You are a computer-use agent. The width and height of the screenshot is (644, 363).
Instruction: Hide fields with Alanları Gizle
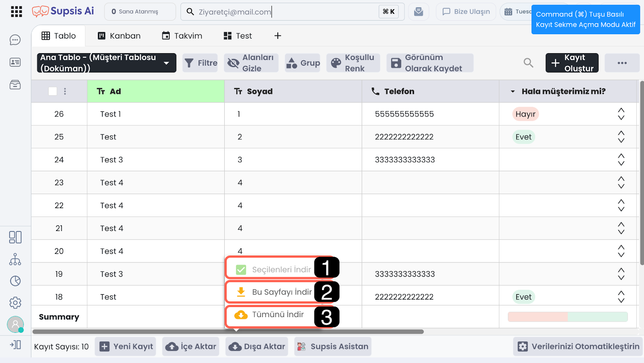pyautogui.click(x=251, y=63)
